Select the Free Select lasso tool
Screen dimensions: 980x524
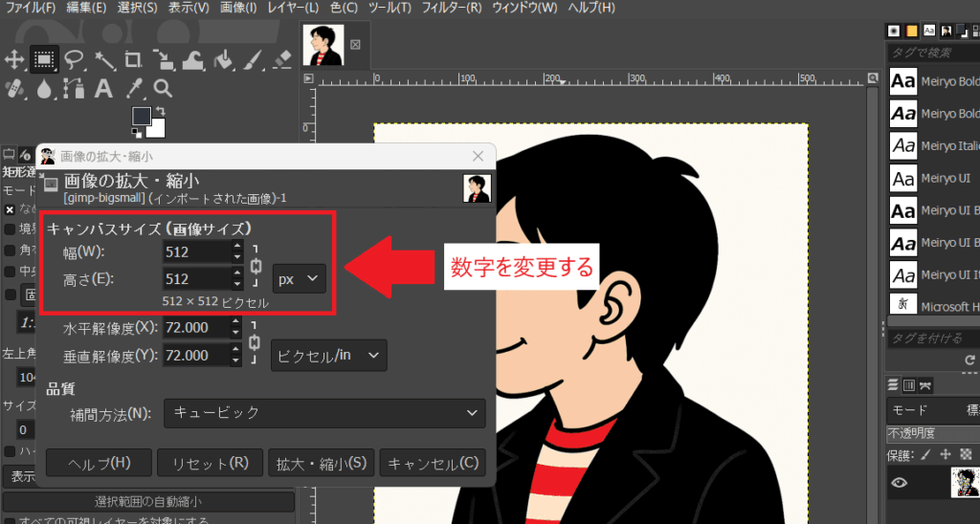[75, 60]
